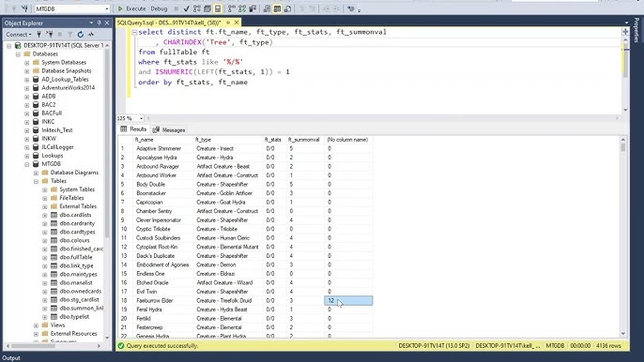Screen dimensions: 644x362
Task: Expand the dbo.fullTable tree node
Action: 45,257
